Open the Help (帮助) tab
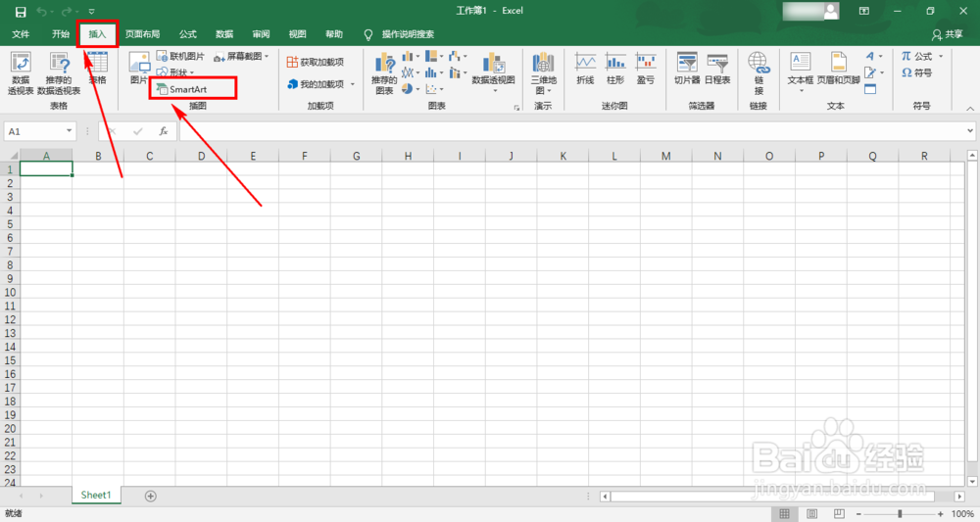This screenshot has height=522, width=980. pyautogui.click(x=334, y=34)
